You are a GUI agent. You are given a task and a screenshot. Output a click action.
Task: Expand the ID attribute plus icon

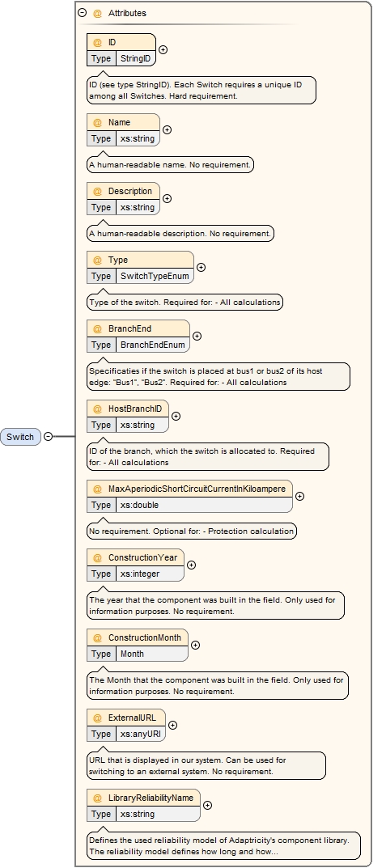tap(163, 50)
